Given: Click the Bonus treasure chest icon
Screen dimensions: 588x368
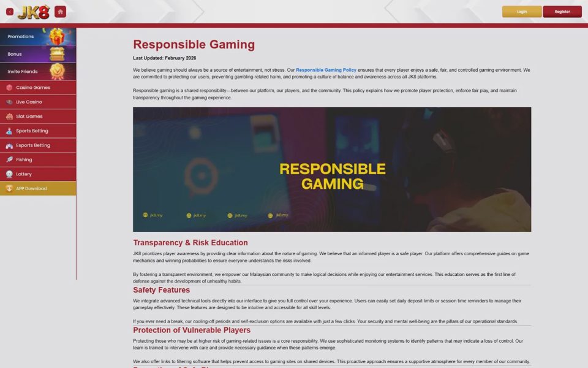Looking at the screenshot, I should tap(57, 54).
